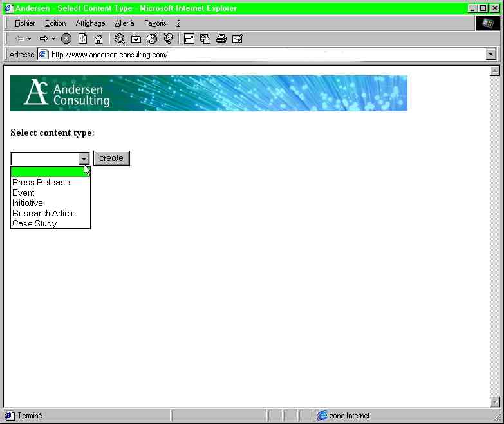Open the Edition menu
The height and width of the screenshot is (424, 504).
click(55, 23)
